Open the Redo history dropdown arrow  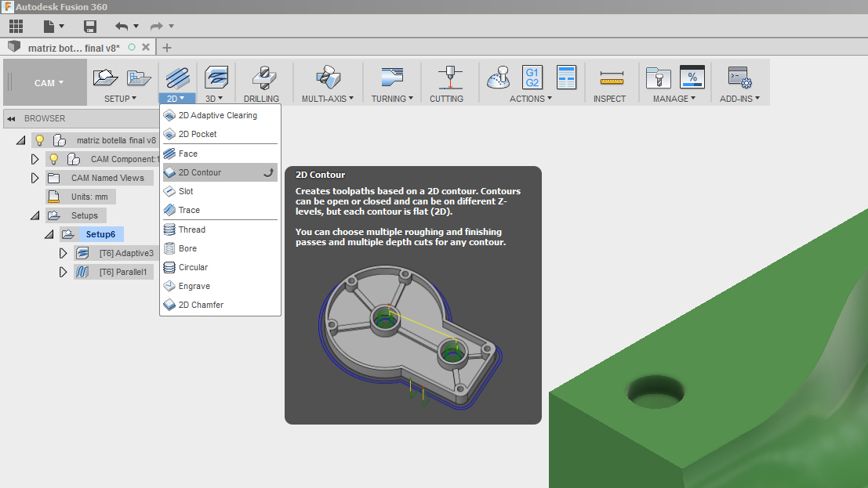click(172, 26)
